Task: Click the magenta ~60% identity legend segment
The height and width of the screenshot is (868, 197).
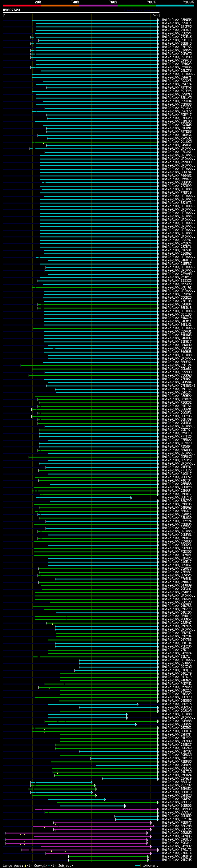Action: click(x=98, y=6)
